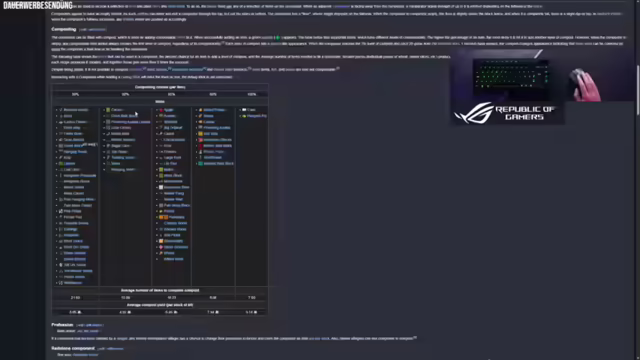The height and width of the screenshot is (360, 640).
Task: Open the Torchflower link
Action: pyautogui.click(x=213, y=158)
